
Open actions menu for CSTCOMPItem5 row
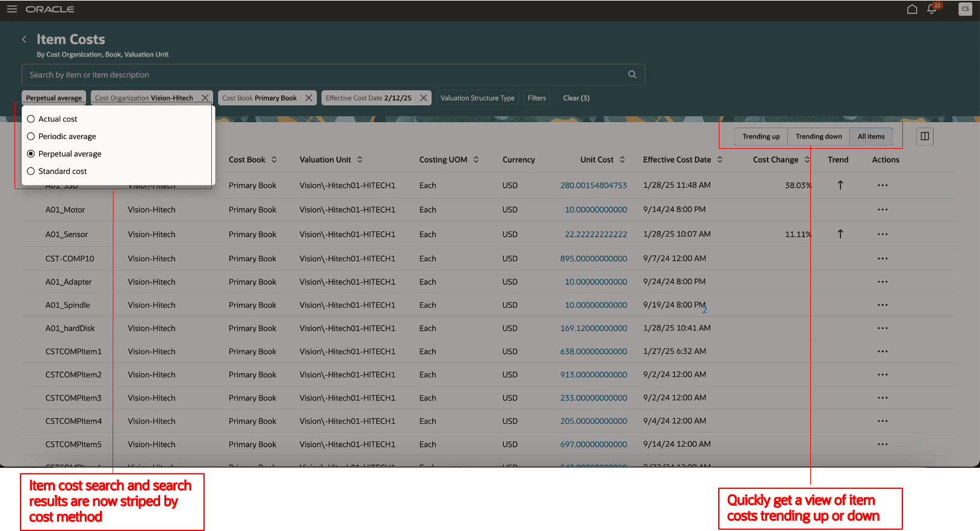click(x=882, y=444)
